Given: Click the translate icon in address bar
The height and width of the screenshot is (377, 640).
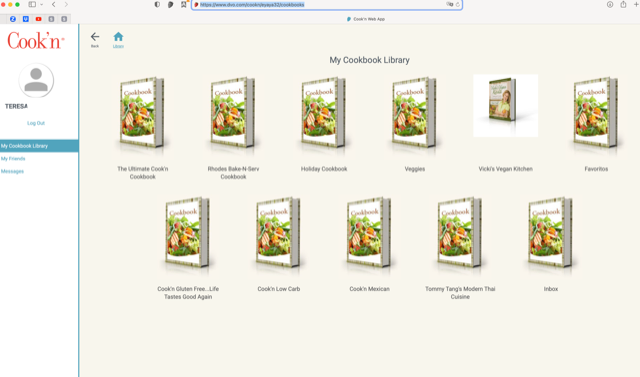Looking at the screenshot, I should (x=449, y=4).
